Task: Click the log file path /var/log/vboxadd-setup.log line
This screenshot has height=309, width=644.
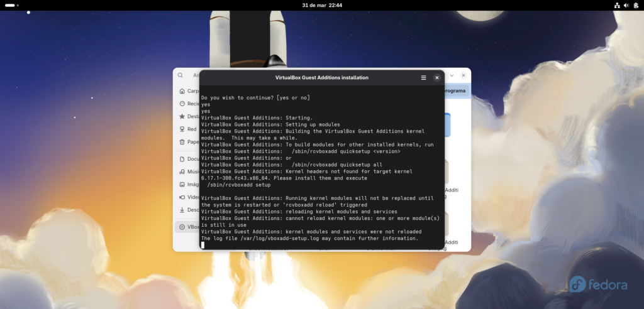Action: pyautogui.click(x=309, y=239)
